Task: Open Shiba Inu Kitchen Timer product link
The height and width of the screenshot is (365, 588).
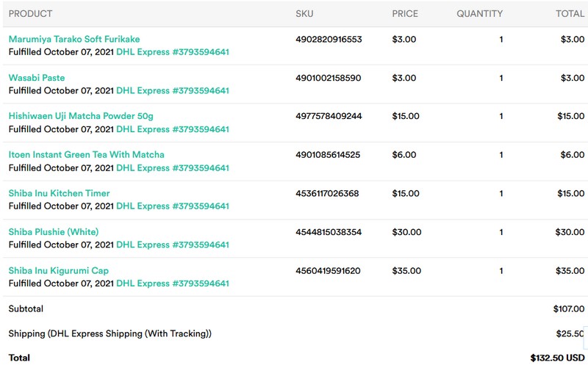Action: pyautogui.click(x=60, y=193)
